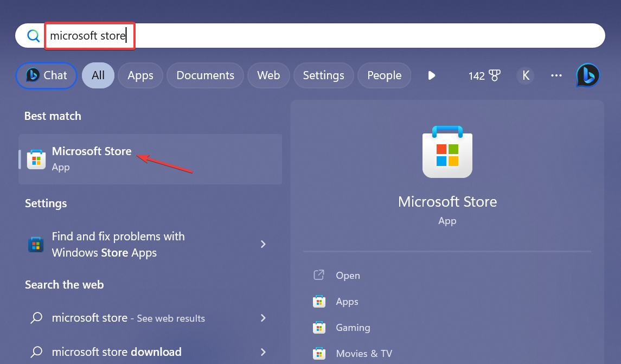Switch to the Apps filter tab

pyautogui.click(x=140, y=75)
